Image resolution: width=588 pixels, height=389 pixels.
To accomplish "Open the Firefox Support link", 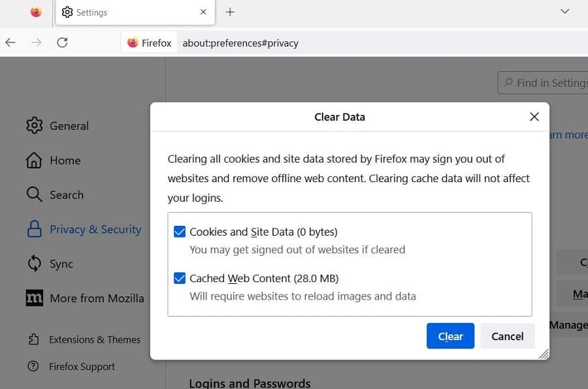I will pyautogui.click(x=82, y=367).
